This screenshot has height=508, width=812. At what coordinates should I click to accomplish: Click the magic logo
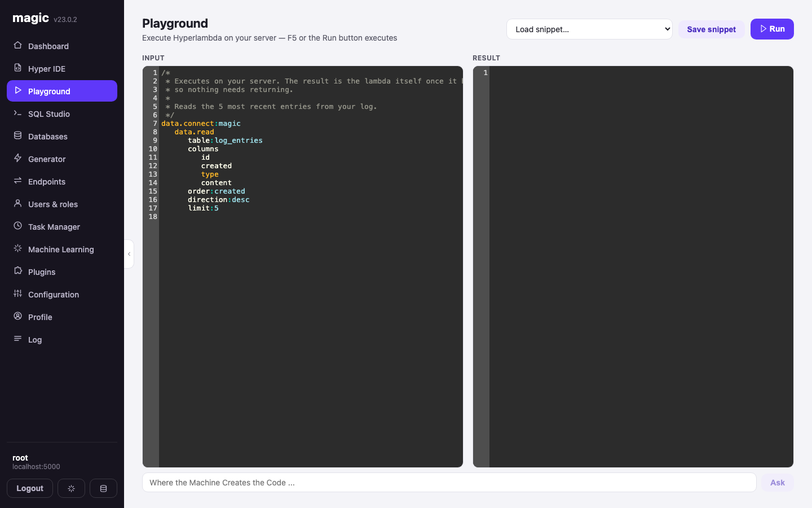[31, 17]
